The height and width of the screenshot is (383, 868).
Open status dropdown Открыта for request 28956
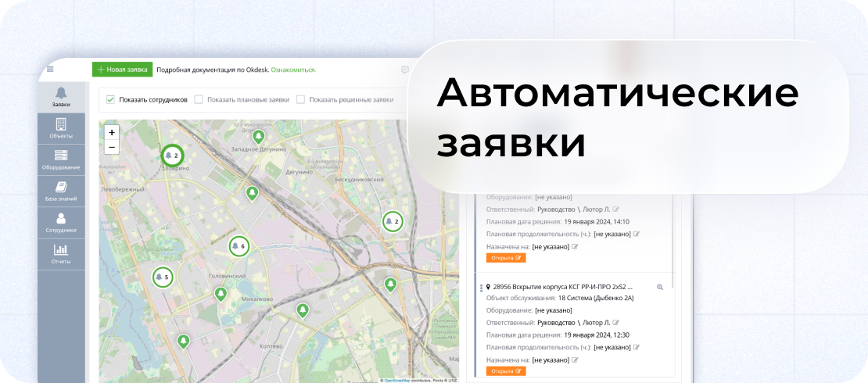506,371
